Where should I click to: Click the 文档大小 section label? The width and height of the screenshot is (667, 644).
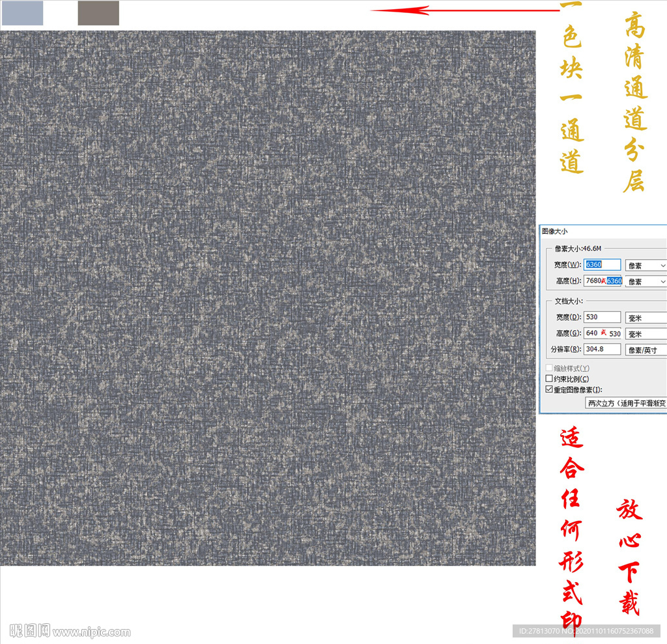(x=569, y=301)
